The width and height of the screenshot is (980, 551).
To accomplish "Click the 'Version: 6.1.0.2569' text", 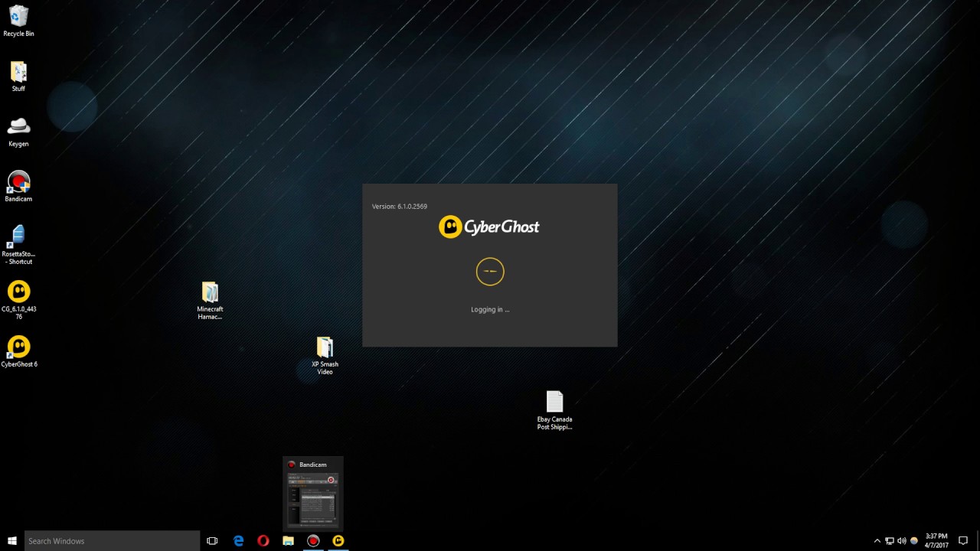I will pos(400,207).
